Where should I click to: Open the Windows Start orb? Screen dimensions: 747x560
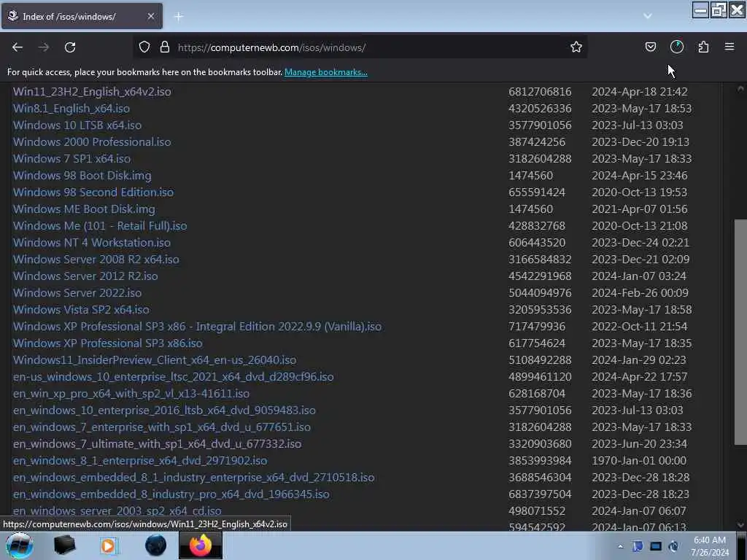[19, 545]
